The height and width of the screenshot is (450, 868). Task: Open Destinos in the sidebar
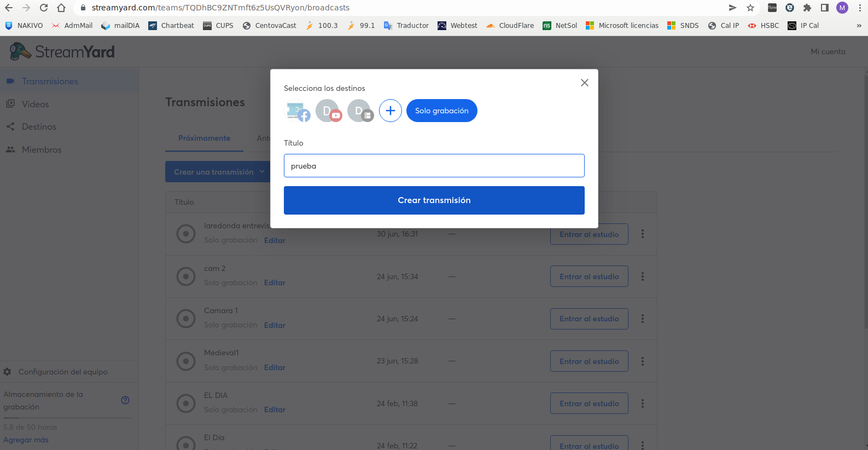(39, 126)
